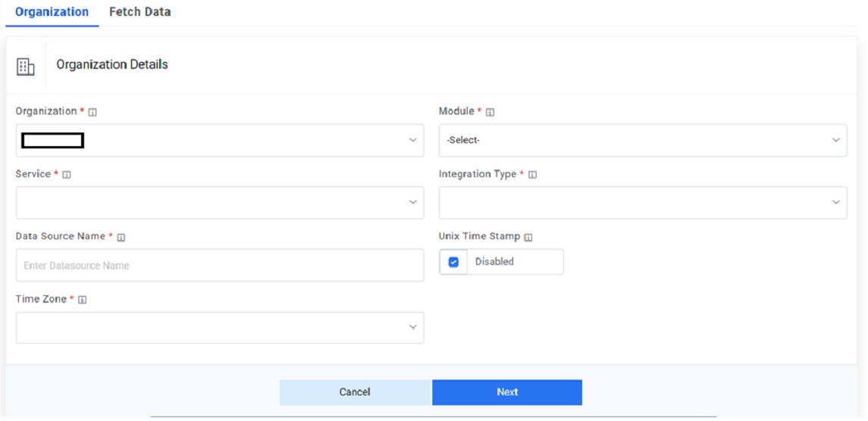Click info icon beside Integration Type label
This screenshot has width=868, height=421.
click(532, 175)
